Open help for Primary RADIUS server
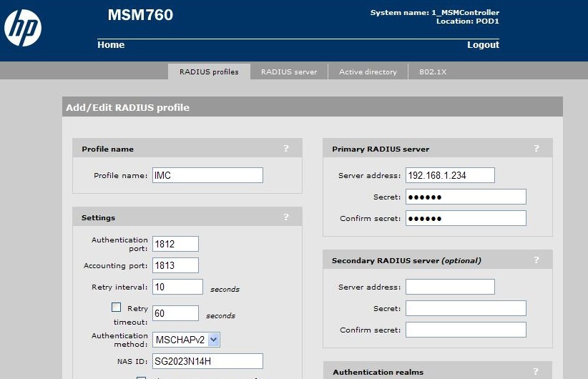This screenshot has width=588, height=379. click(536, 149)
